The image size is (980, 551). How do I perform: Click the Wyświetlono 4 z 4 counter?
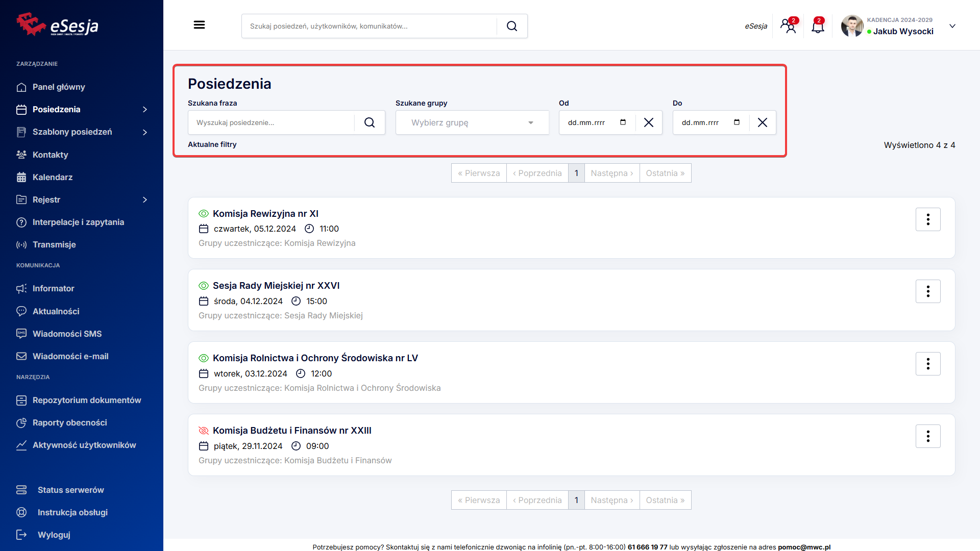tap(919, 145)
